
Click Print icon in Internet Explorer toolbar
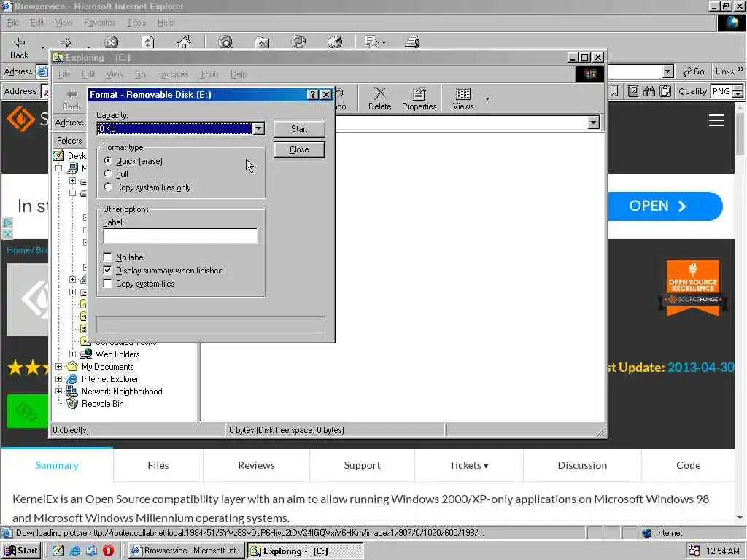coord(412,42)
